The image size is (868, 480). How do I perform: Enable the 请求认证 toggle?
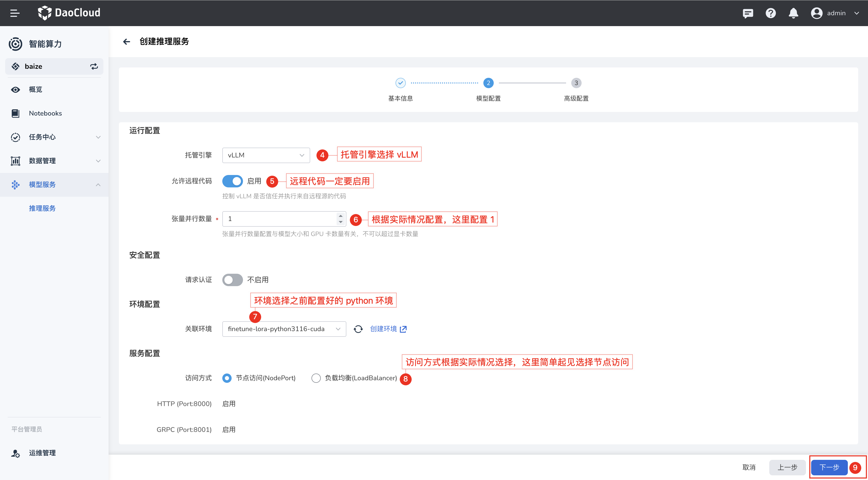[x=232, y=280]
